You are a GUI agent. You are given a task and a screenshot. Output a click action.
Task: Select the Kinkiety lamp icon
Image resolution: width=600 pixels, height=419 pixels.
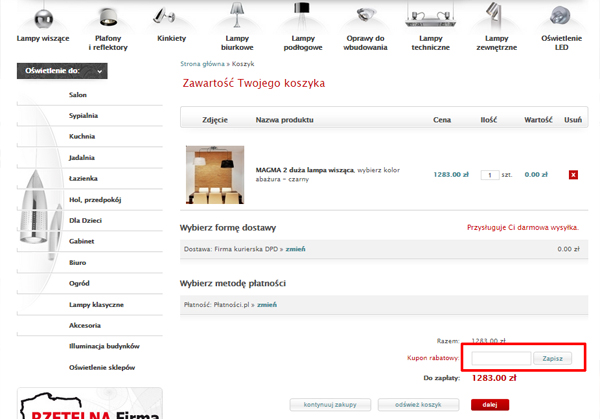click(164, 16)
